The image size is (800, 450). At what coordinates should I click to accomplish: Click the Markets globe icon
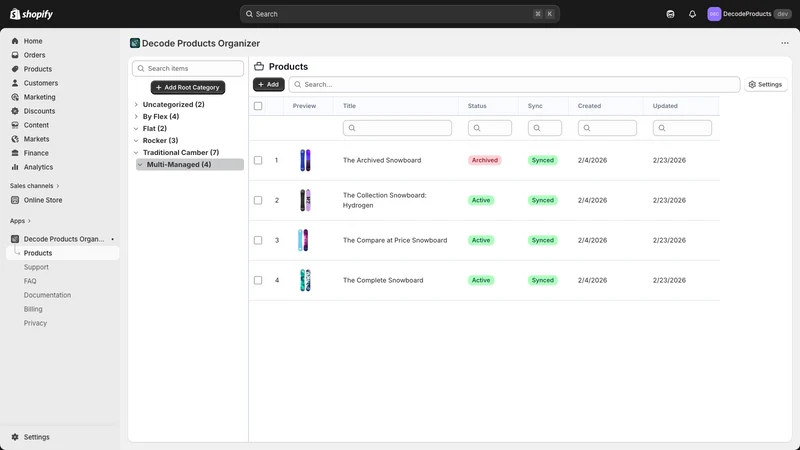point(15,139)
